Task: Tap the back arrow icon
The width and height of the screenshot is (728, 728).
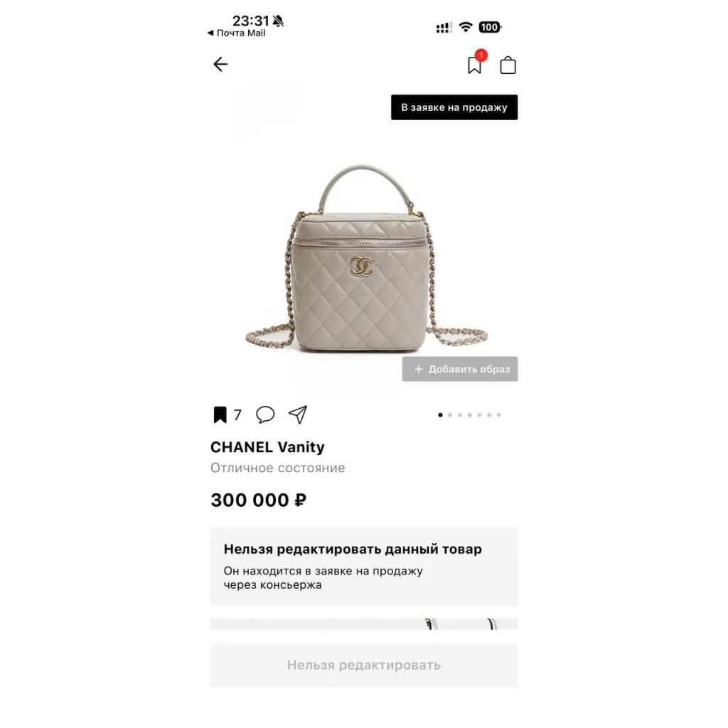Action: (x=220, y=64)
